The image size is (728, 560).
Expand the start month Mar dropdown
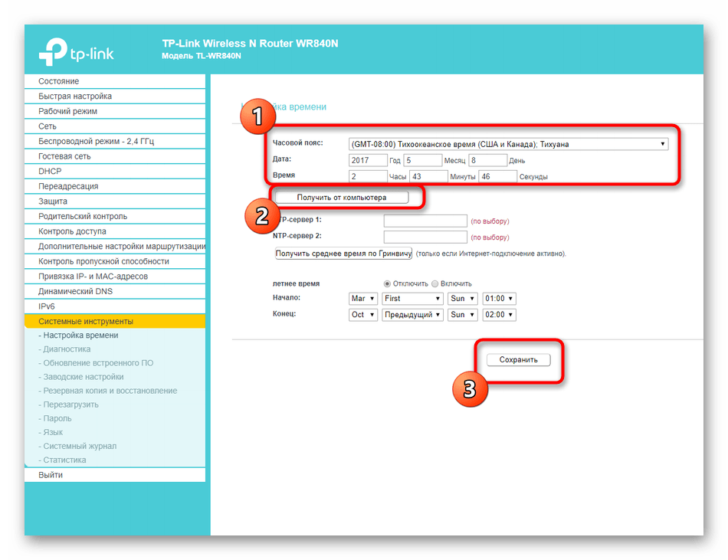[x=362, y=299]
